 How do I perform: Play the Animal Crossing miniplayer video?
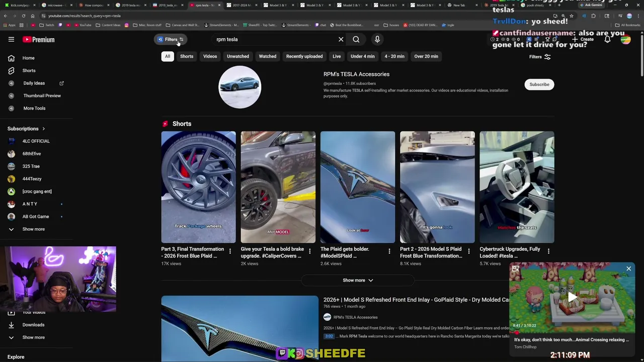tap(572, 297)
